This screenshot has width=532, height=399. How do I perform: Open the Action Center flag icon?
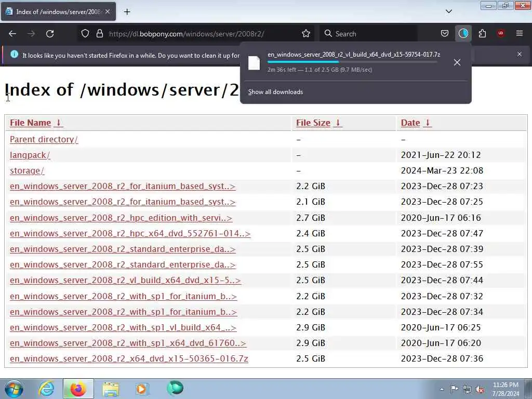(x=454, y=389)
